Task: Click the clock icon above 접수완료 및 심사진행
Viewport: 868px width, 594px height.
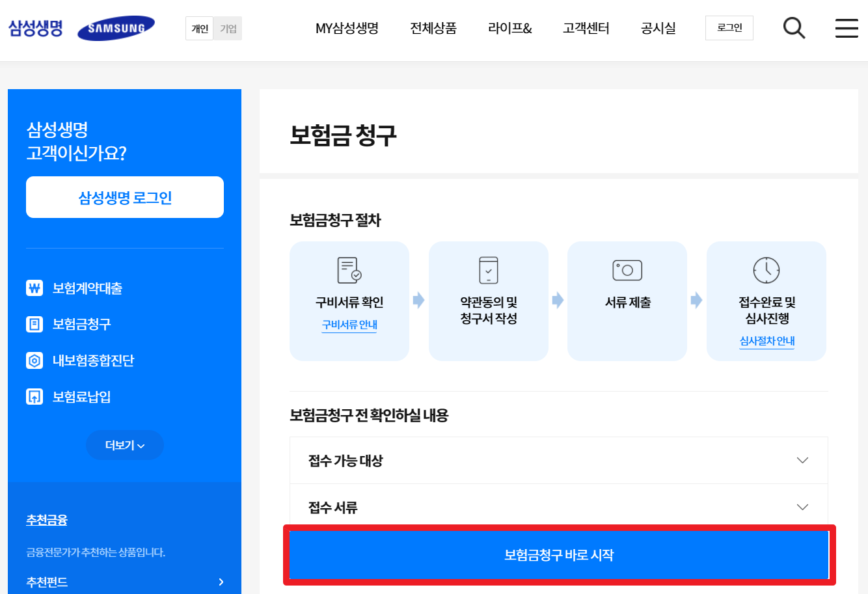Action: point(766,270)
